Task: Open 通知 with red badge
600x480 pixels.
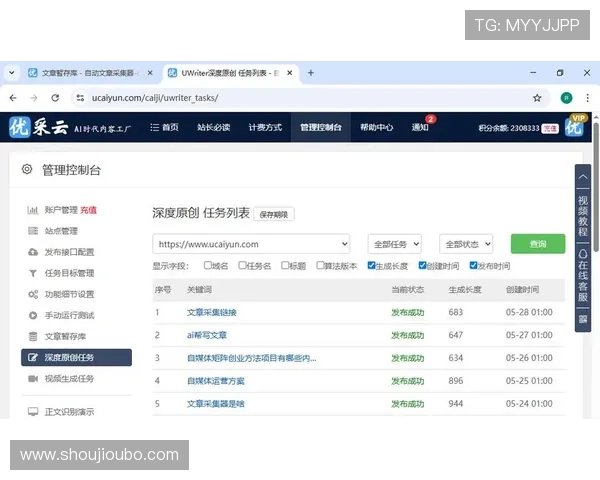Action: [421, 126]
